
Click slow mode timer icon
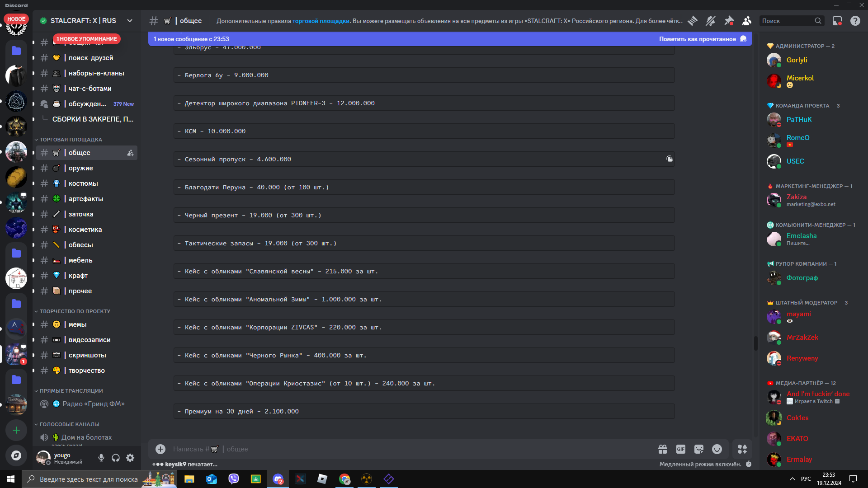(749, 464)
